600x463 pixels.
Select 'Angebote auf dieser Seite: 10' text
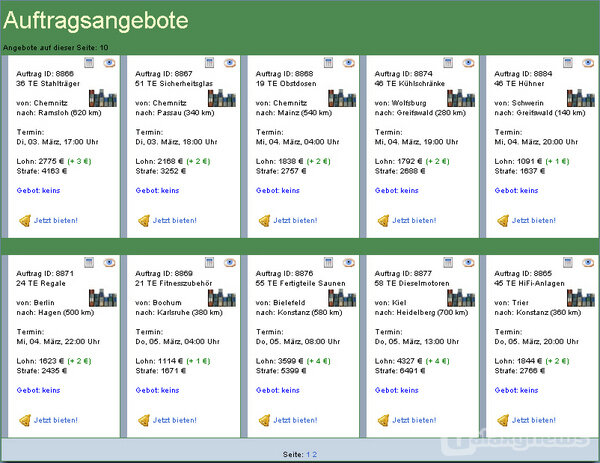click(56, 48)
